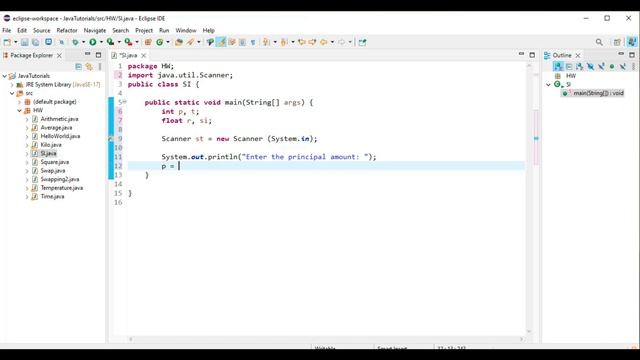The height and width of the screenshot is (360, 640).
Task: Expand the (default package) node
Action: click(20, 102)
